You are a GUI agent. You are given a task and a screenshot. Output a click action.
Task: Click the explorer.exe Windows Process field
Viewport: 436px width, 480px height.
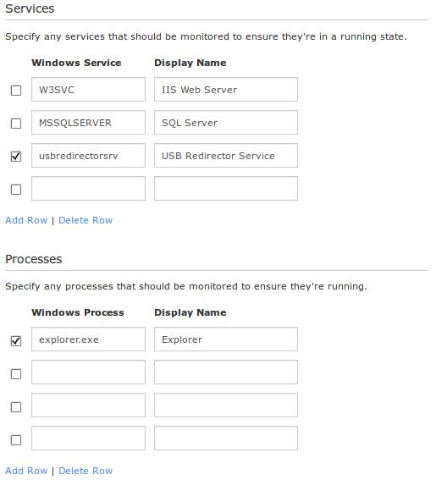coord(88,339)
